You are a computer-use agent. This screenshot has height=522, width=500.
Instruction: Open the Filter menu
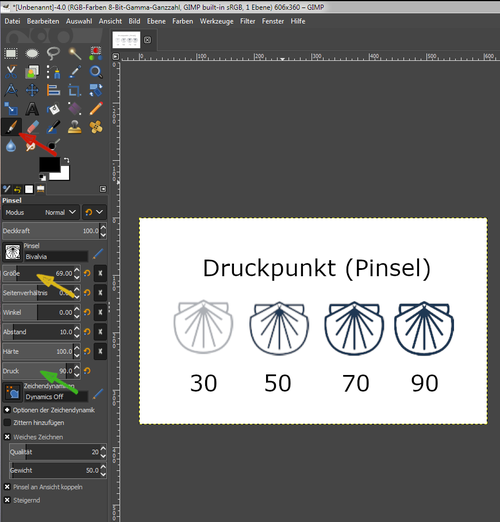pyautogui.click(x=248, y=21)
